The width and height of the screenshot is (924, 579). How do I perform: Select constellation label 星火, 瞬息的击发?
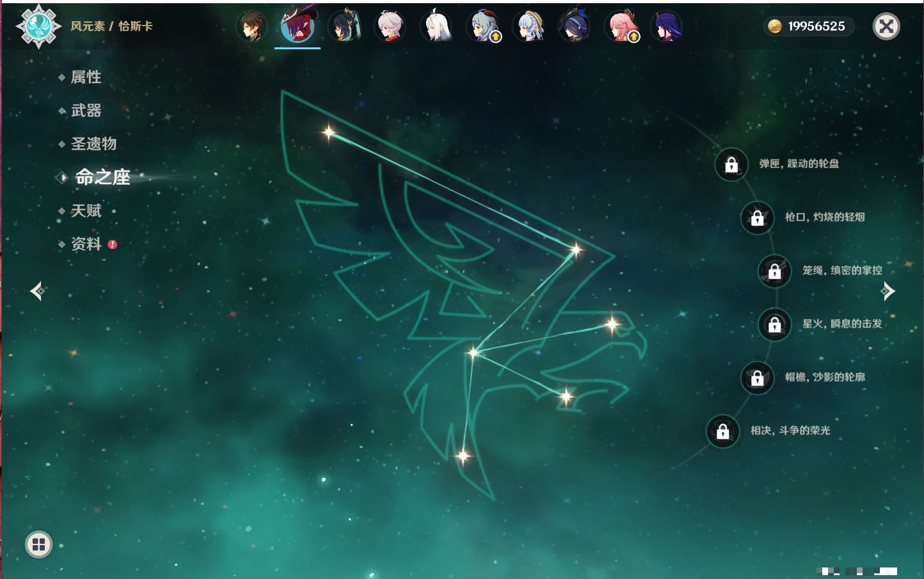(x=842, y=324)
